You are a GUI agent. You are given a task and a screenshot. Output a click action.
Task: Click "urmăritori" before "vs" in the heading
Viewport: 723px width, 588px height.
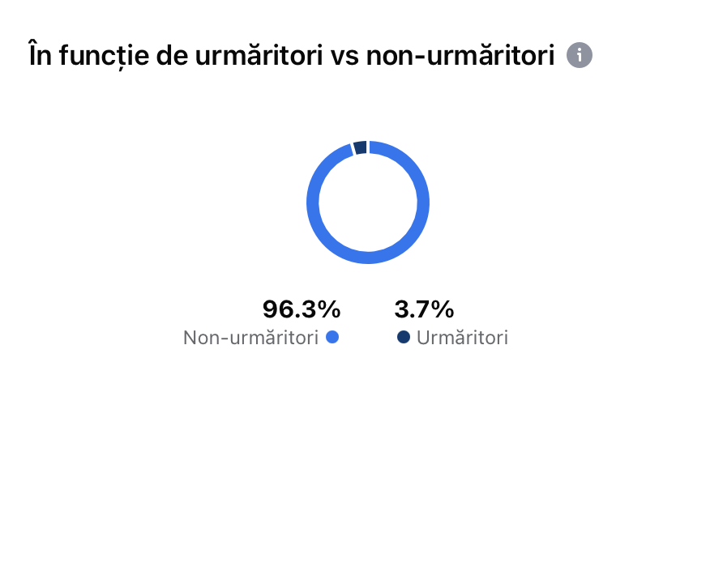(263, 55)
